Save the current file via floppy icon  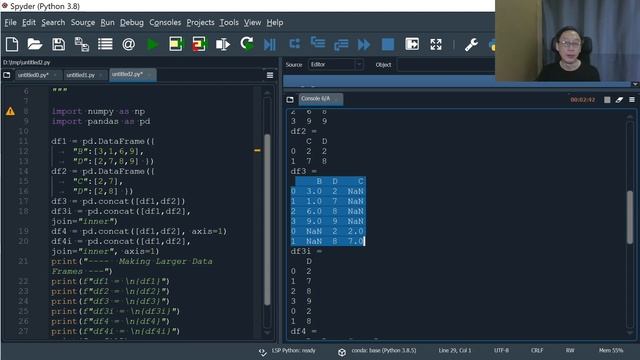(x=58, y=44)
